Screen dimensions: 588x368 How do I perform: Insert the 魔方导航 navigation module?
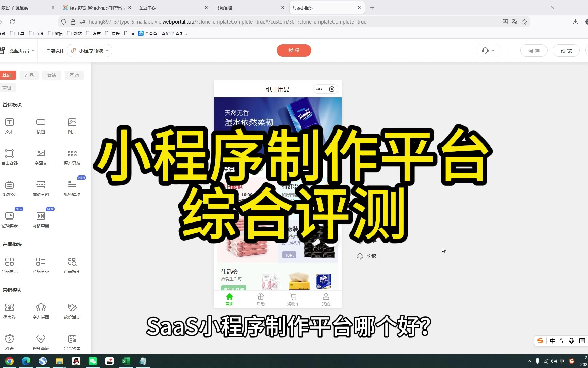coord(72,157)
